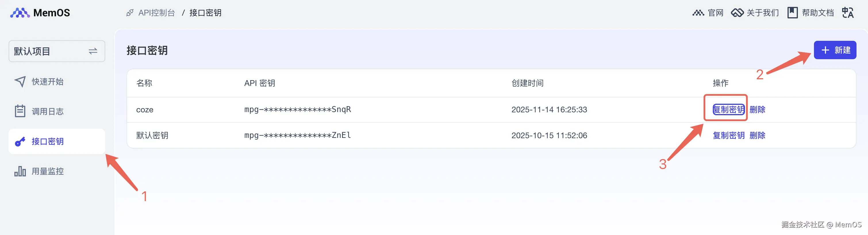Viewport: 868px width, 235px height.
Task: Delete the coze key
Action: [757, 109]
